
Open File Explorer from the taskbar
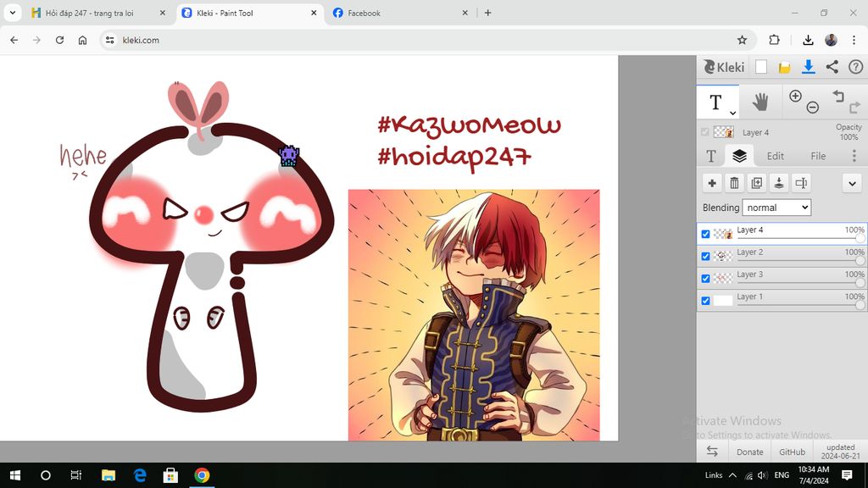(x=108, y=475)
